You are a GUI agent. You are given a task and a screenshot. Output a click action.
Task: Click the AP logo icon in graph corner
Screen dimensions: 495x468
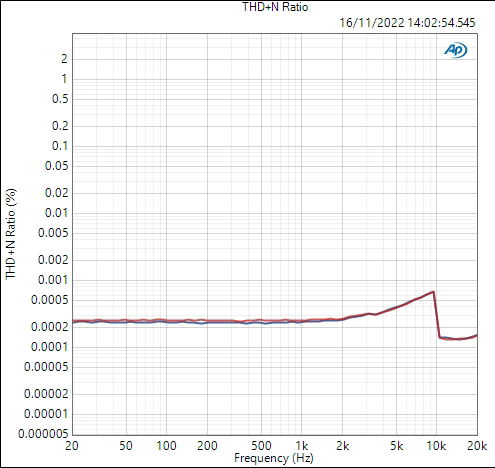tap(456, 50)
